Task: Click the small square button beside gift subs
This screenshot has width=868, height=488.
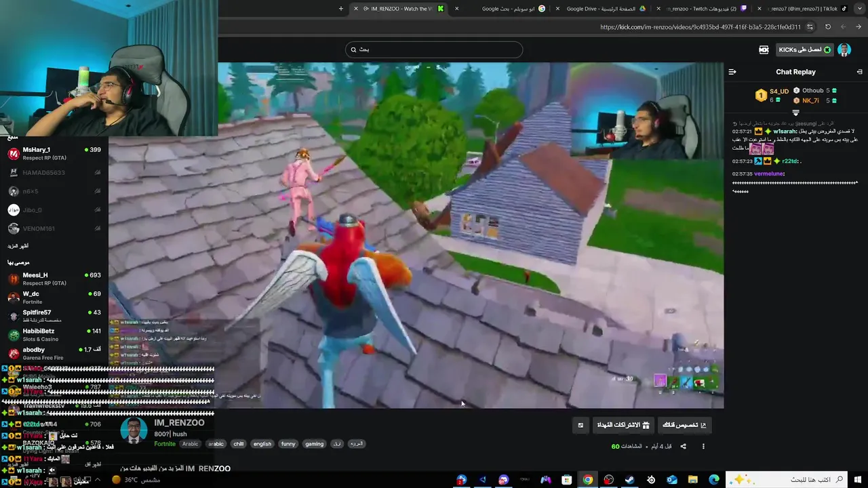Action: pos(580,425)
